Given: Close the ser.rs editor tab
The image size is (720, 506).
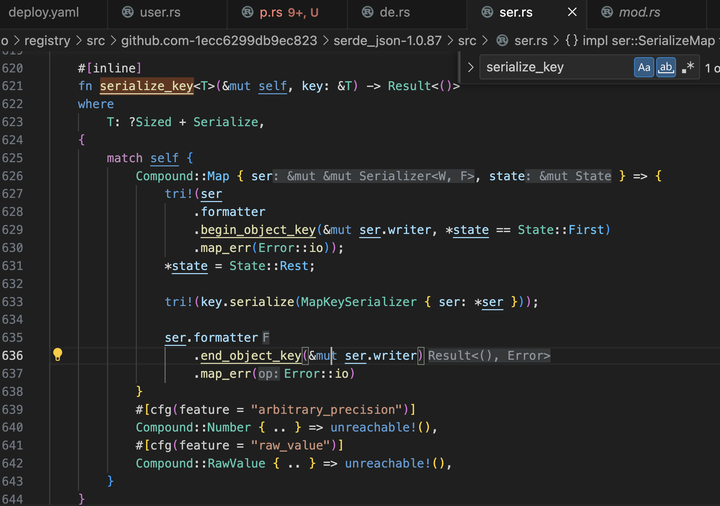Looking at the screenshot, I should 572,13.
